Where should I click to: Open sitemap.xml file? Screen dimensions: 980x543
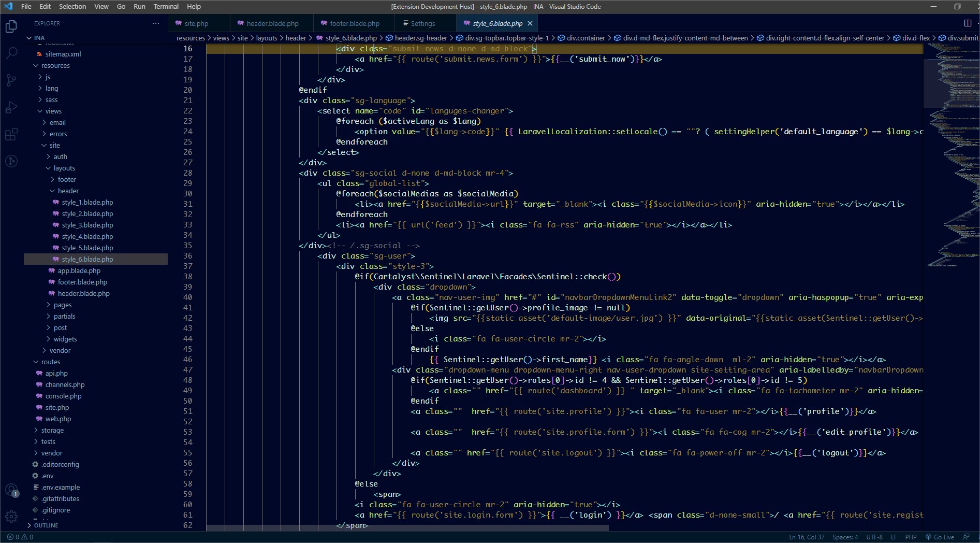coord(63,54)
